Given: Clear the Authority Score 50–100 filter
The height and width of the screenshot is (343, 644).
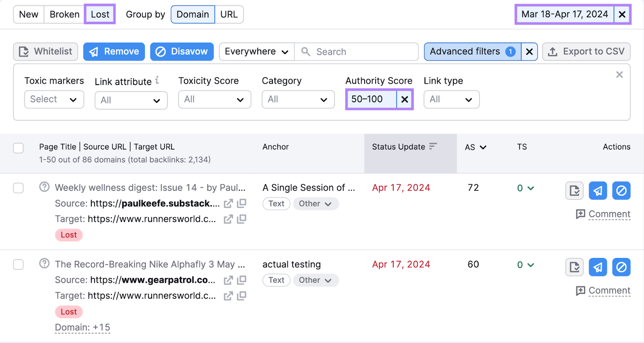Looking at the screenshot, I should [x=405, y=99].
